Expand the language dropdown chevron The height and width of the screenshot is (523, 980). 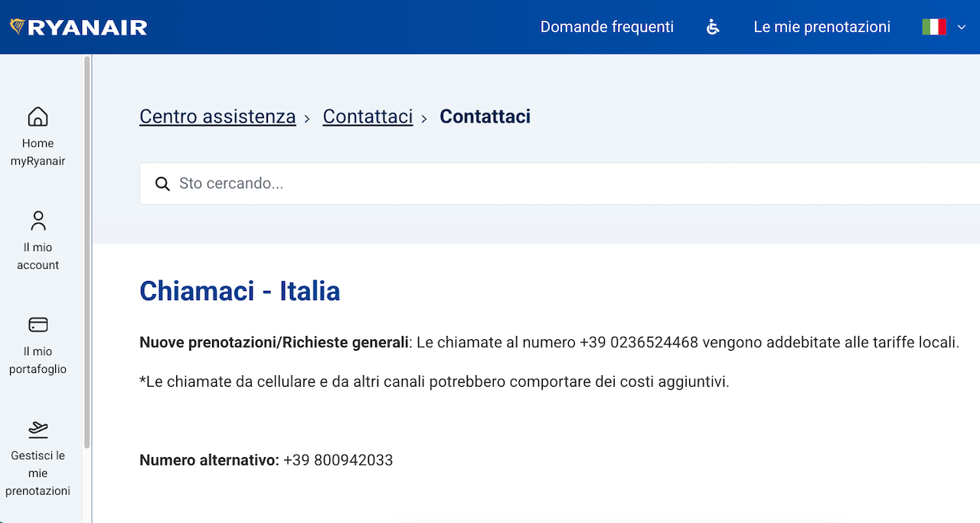pyautogui.click(x=962, y=28)
